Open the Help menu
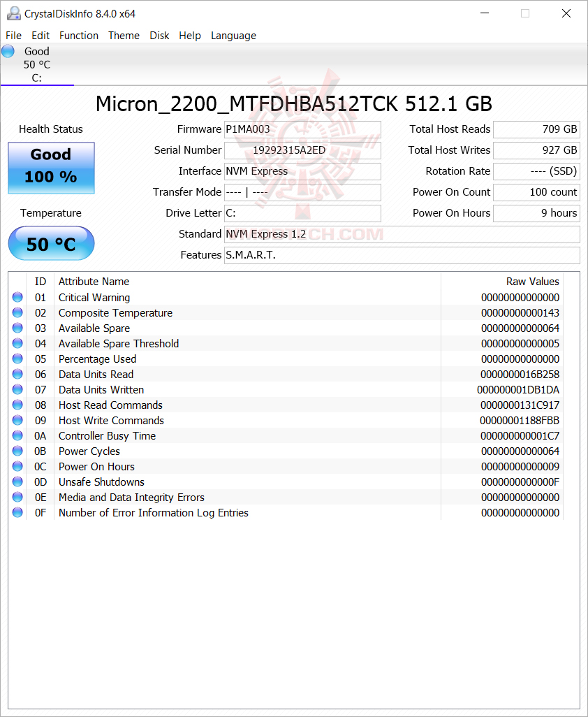 point(190,35)
